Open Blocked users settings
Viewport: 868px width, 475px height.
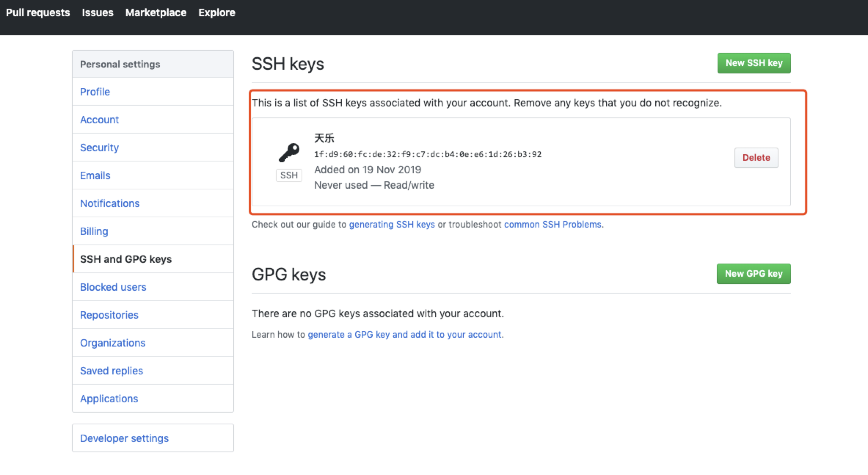click(x=113, y=287)
